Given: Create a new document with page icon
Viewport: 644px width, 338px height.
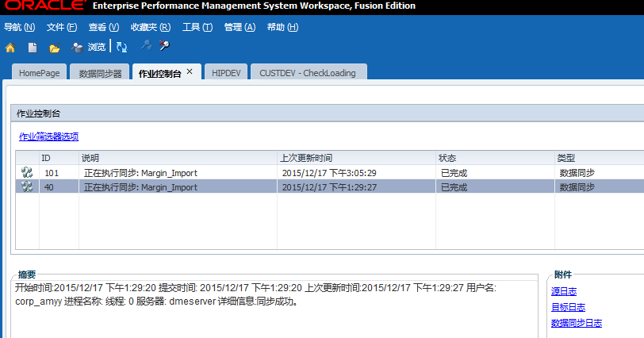Looking at the screenshot, I should click(x=33, y=48).
